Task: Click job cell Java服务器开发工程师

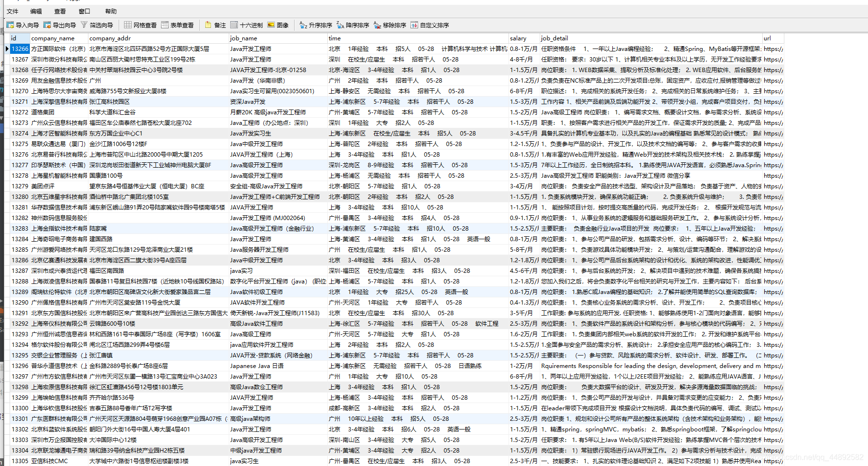Action: (x=278, y=249)
